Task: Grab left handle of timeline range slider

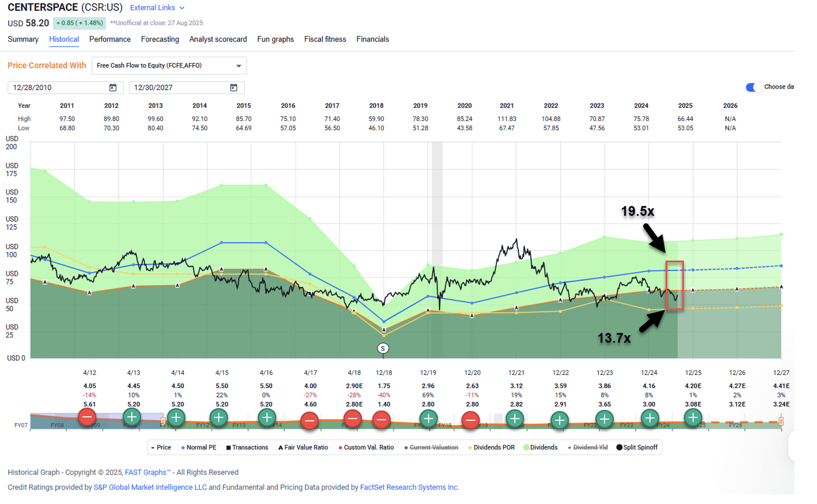Action: click(x=163, y=421)
